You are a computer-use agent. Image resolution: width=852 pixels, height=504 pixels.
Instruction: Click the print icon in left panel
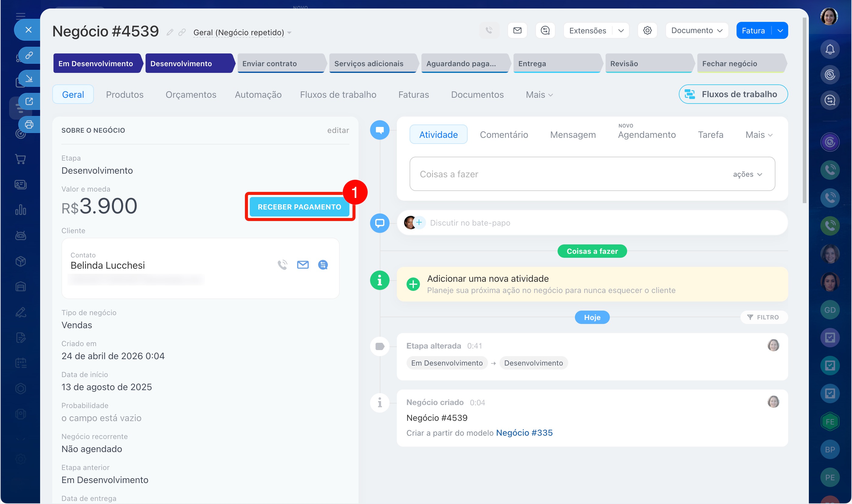(x=29, y=124)
